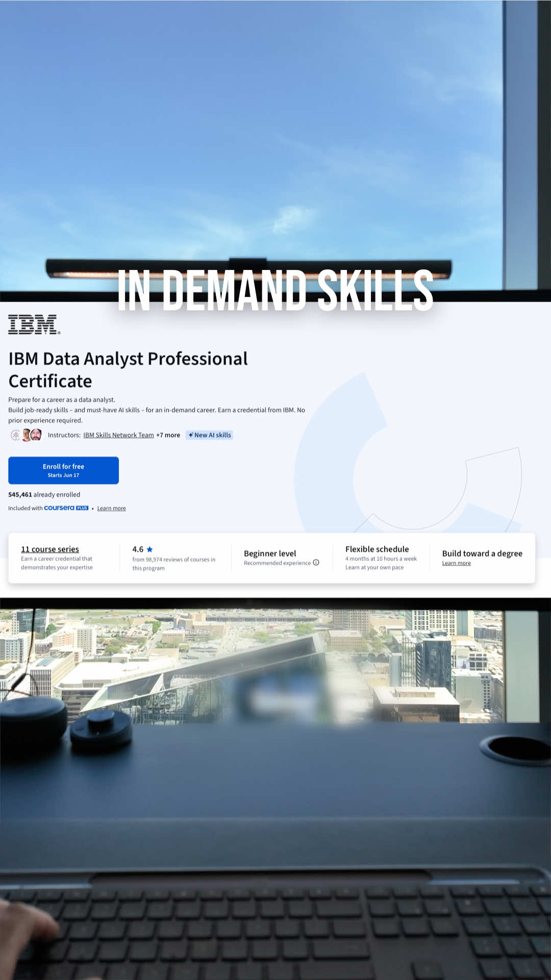Click the IBM Data Analyst Professional Certificate title
551x980 pixels.
128,370
